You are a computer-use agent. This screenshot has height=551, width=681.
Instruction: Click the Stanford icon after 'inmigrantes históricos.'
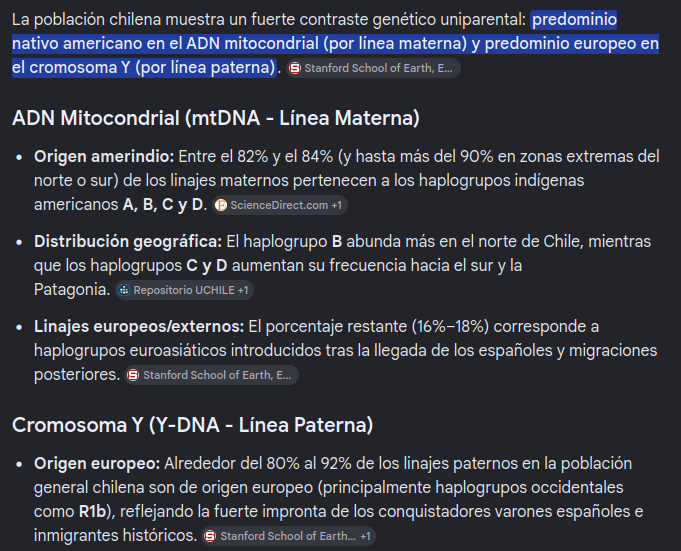pyautogui.click(x=210, y=536)
